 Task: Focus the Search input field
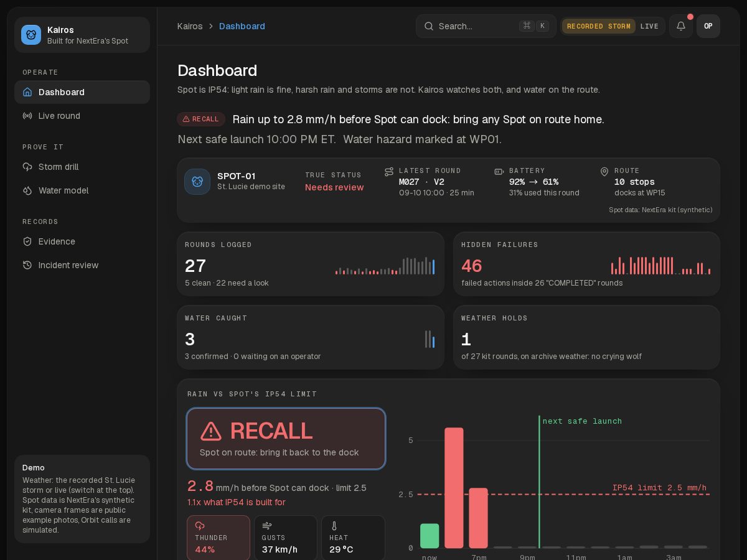click(x=486, y=26)
